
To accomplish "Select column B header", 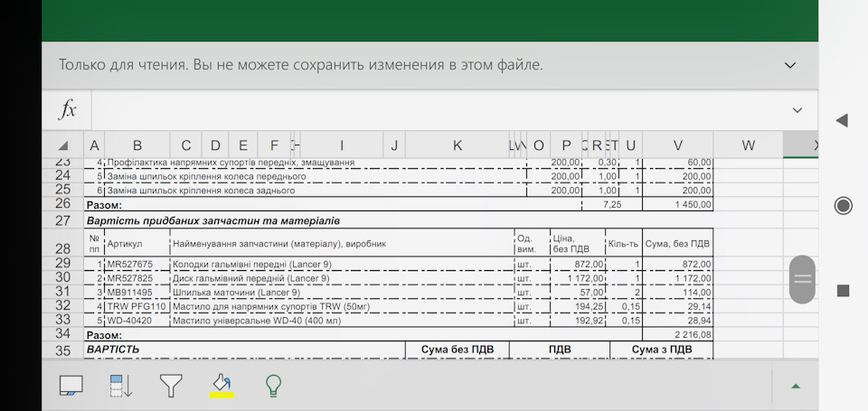I will pos(137,145).
